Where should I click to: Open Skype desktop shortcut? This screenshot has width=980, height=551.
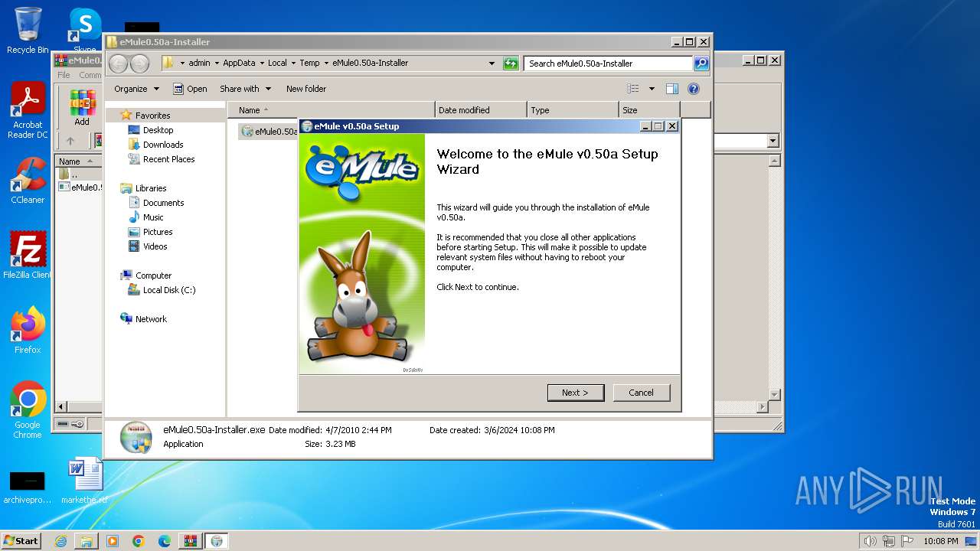[85, 31]
